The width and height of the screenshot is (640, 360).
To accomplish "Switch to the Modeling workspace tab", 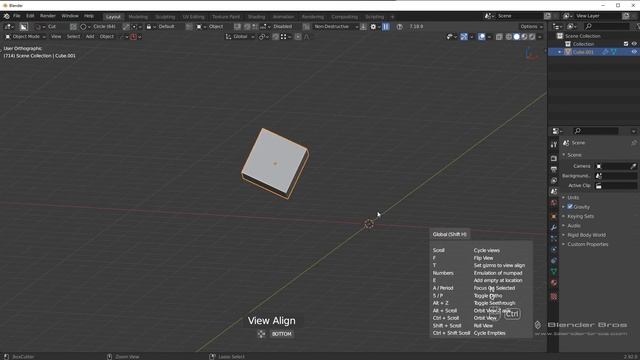I will tap(138, 17).
